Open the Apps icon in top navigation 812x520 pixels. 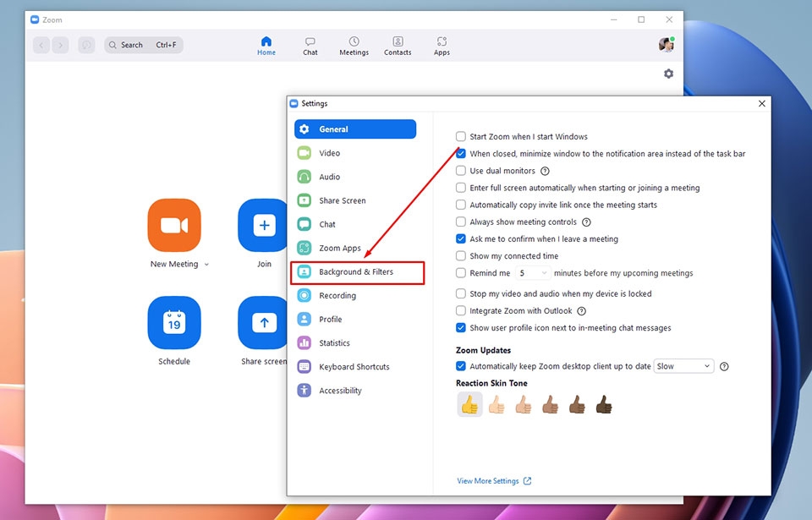pyautogui.click(x=442, y=46)
